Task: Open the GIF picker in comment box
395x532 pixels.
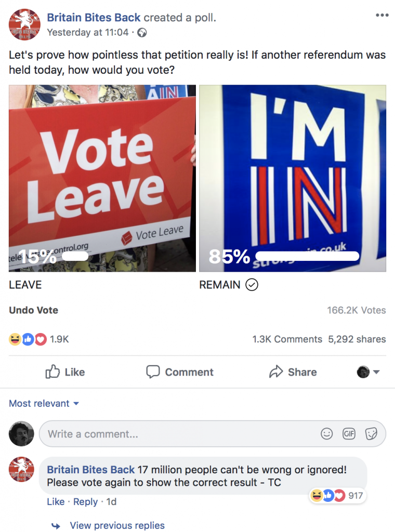Action: pyautogui.click(x=349, y=434)
